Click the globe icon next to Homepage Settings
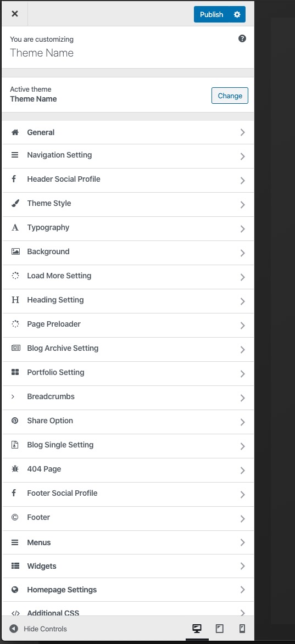 coord(15,590)
